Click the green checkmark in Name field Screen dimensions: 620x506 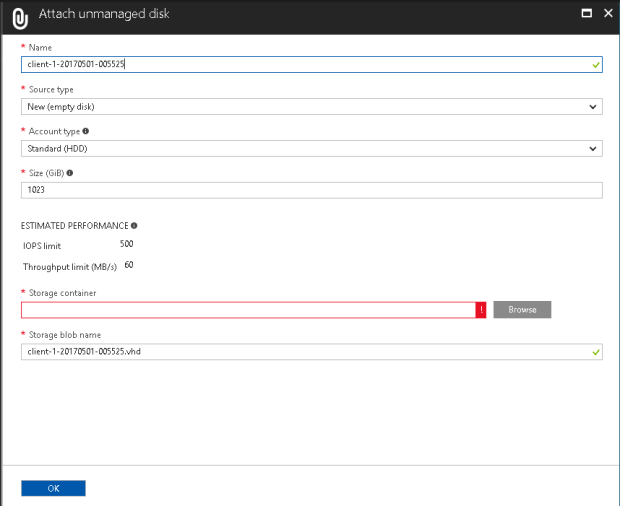click(x=596, y=64)
